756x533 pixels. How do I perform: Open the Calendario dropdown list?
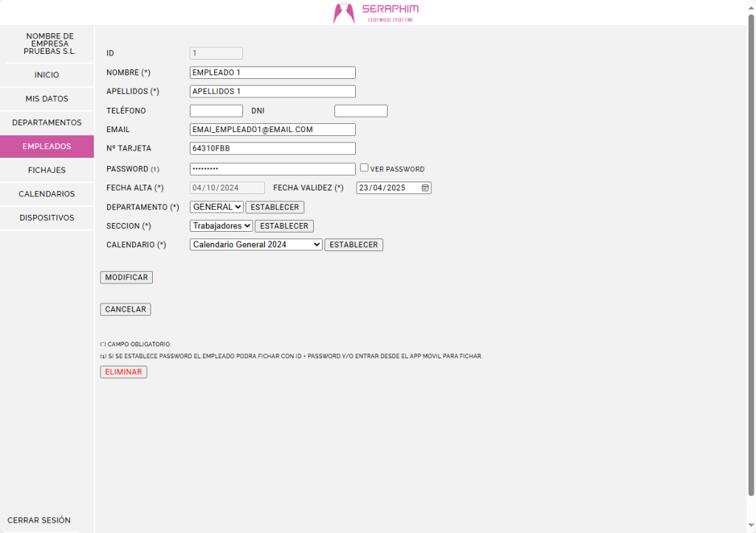(x=255, y=244)
